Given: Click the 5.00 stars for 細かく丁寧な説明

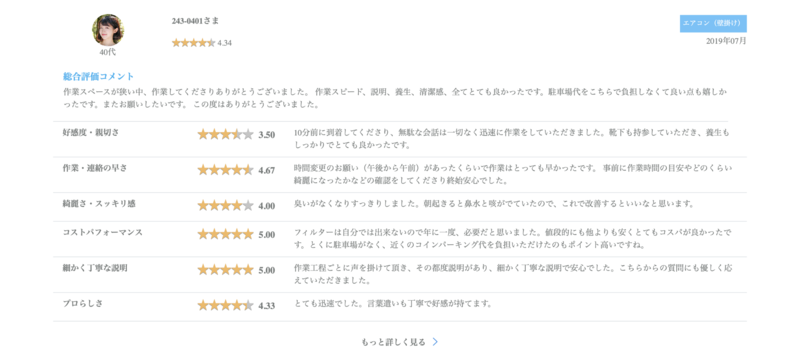Looking at the screenshot, I should pos(226,270).
